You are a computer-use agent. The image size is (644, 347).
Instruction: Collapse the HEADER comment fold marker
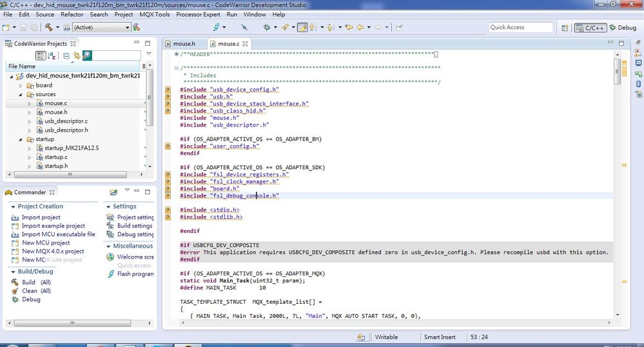(x=177, y=54)
